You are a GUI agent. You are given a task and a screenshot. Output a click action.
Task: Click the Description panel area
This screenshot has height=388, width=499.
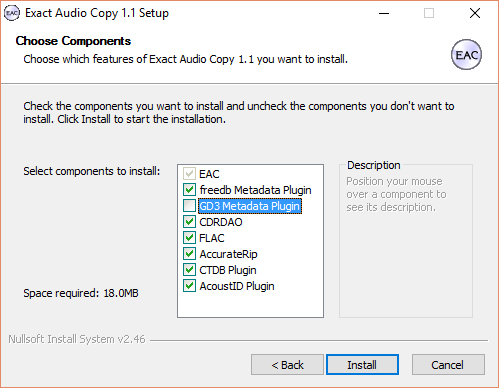406,240
